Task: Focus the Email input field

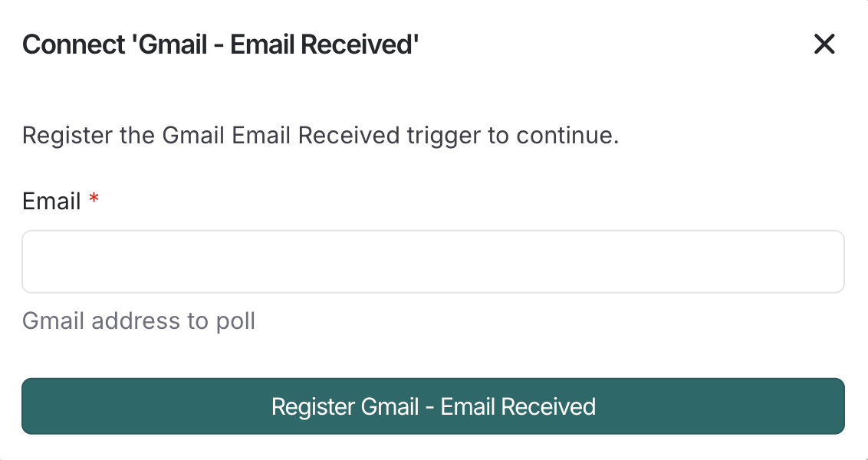Action: pyautogui.click(x=433, y=261)
